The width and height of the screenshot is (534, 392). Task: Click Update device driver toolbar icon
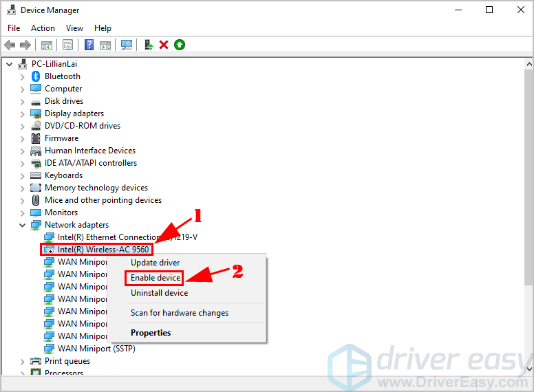click(149, 45)
